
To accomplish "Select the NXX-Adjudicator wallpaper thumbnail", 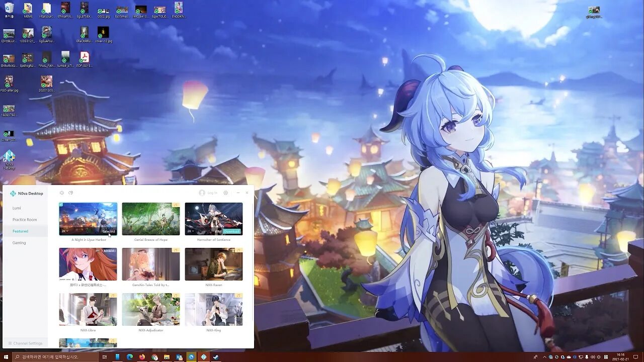I will [151, 309].
